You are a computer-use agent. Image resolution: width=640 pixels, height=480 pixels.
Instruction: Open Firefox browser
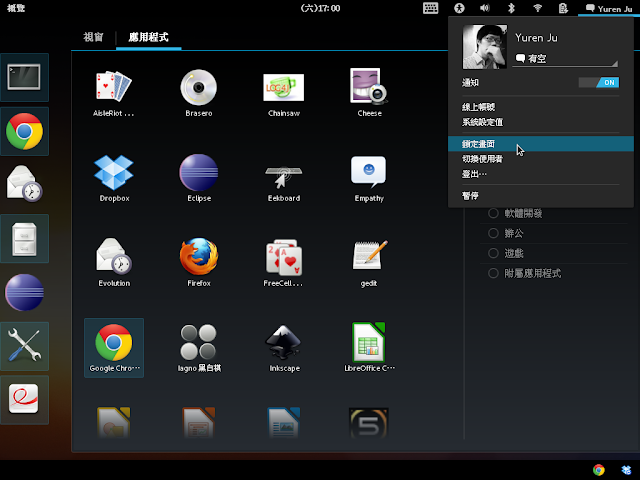[199, 263]
